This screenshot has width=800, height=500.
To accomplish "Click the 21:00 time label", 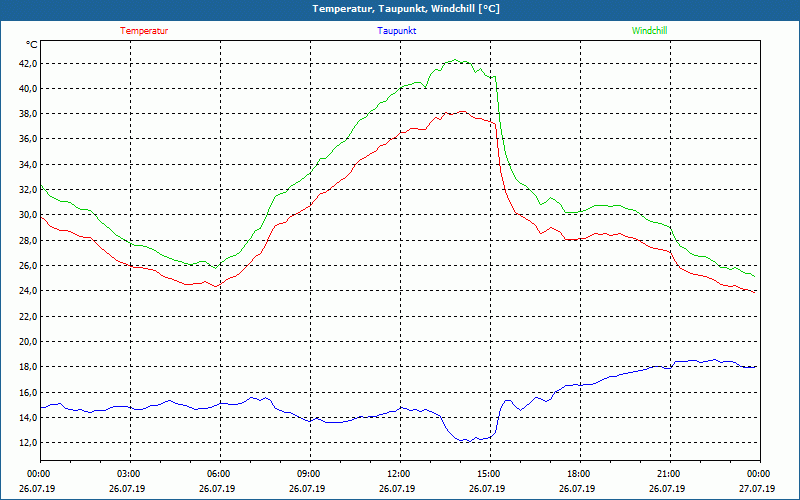I will click(x=669, y=474).
